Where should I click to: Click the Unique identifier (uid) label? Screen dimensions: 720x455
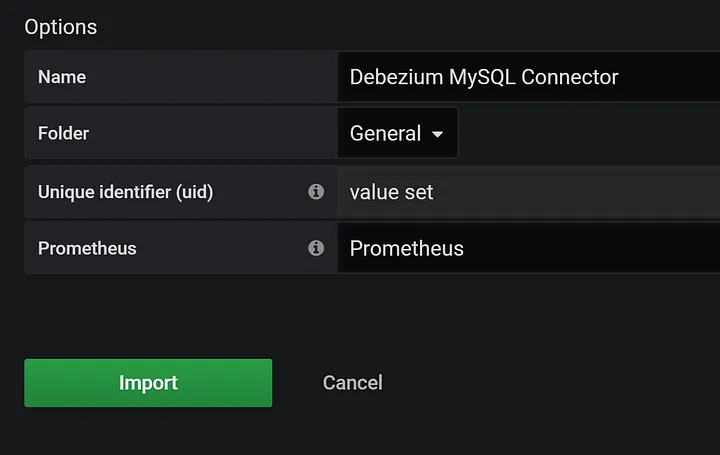[x=125, y=192]
